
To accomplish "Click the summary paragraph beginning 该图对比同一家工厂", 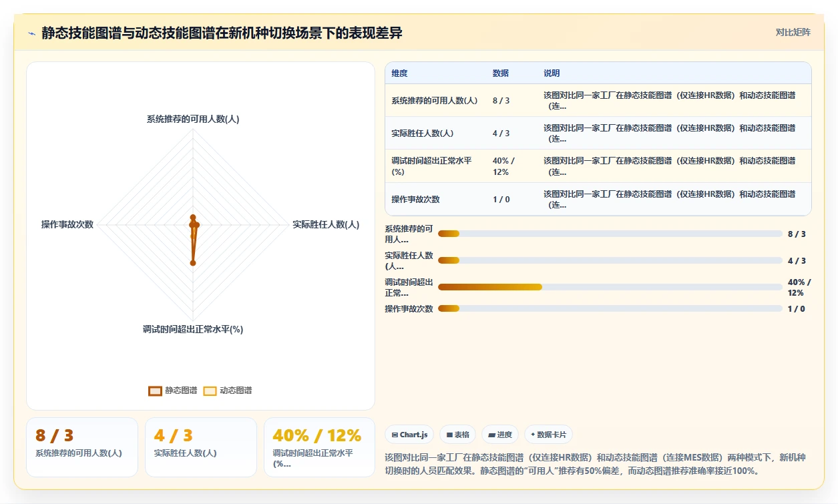I will click(596, 464).
